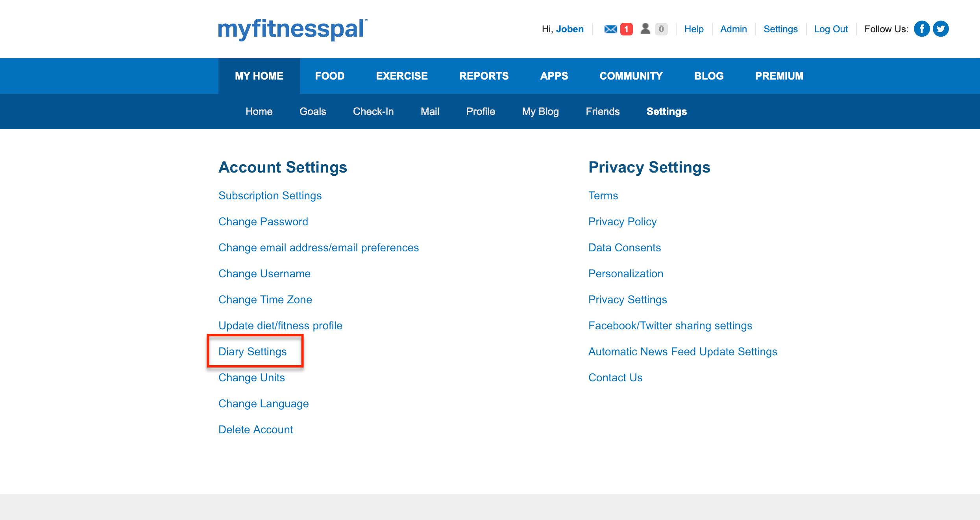Open the APPS tab
This screenshot has width=980, height=520.
pos(554,76)
